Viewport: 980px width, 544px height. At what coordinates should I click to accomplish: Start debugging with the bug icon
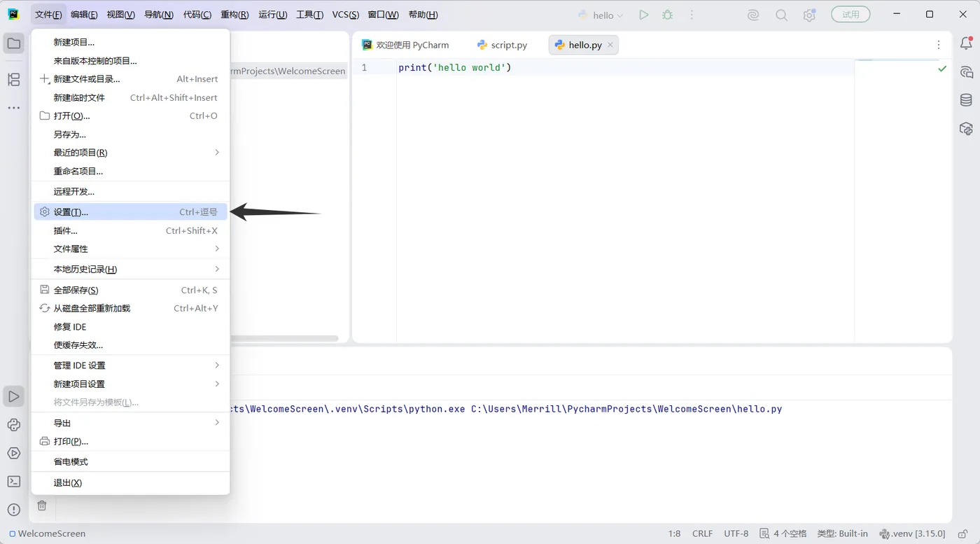click(x=668, y=15)
